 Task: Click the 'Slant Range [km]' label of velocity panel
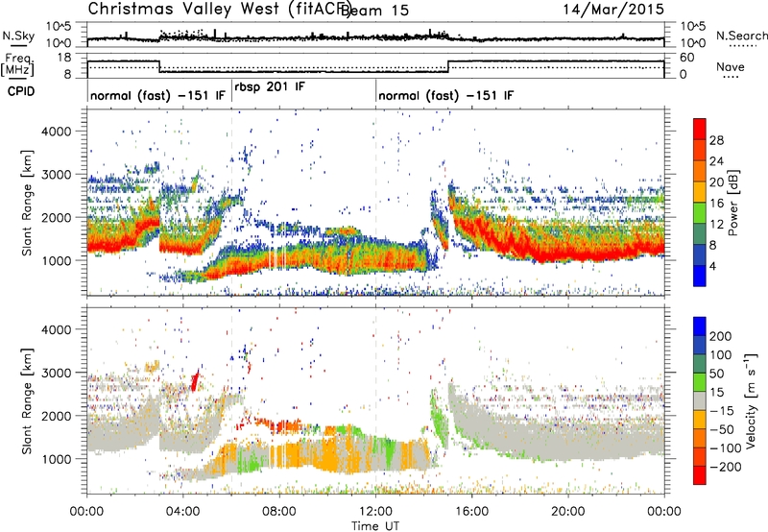pos(27,401)
